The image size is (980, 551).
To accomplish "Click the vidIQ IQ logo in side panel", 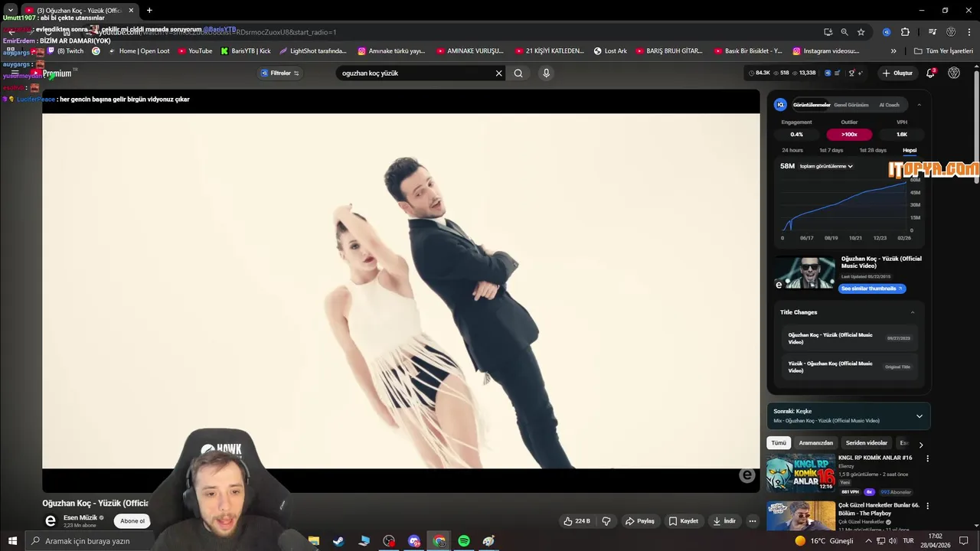I will (x=780, y=105).
